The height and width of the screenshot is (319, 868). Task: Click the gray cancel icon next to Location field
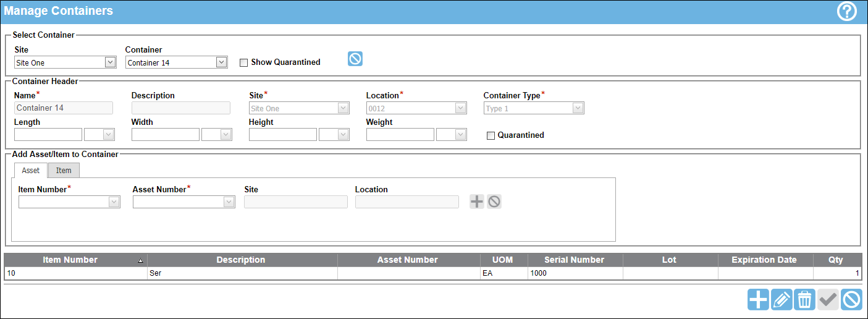(494, 201)
